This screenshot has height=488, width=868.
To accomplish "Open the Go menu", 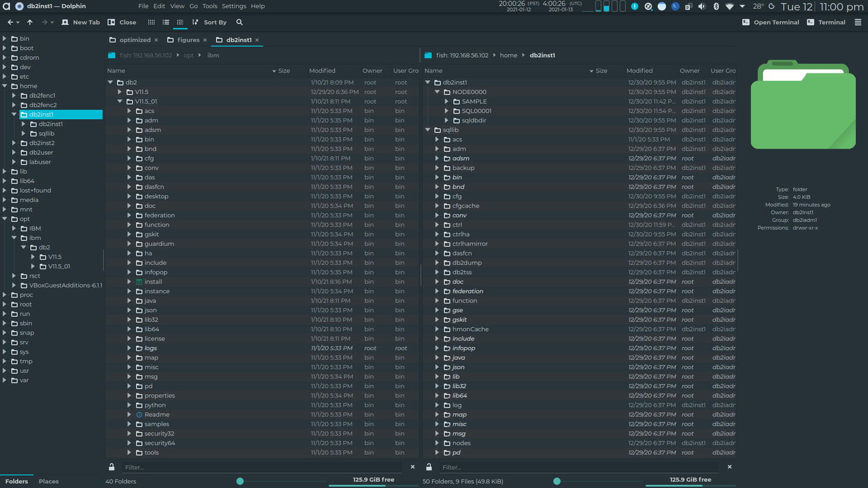I will (193, 6).
